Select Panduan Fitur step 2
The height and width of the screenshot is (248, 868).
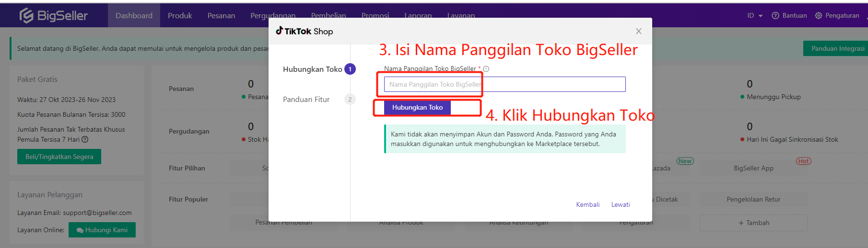(318, 99)
